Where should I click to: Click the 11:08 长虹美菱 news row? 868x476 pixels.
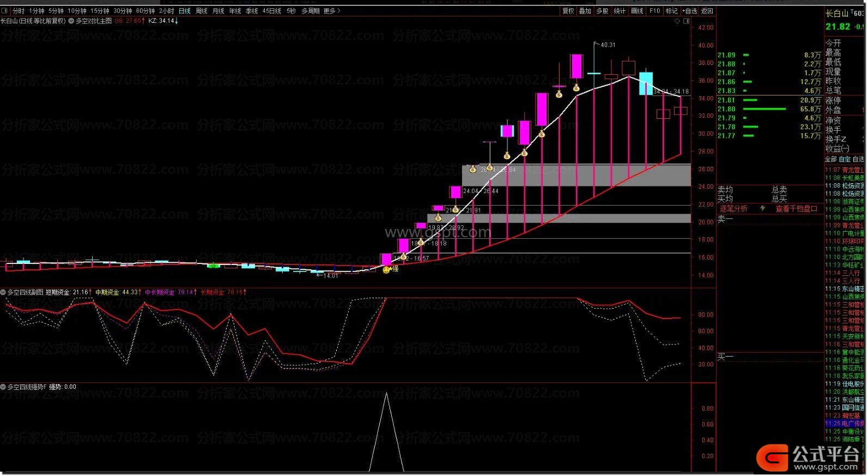coord(845,178)
